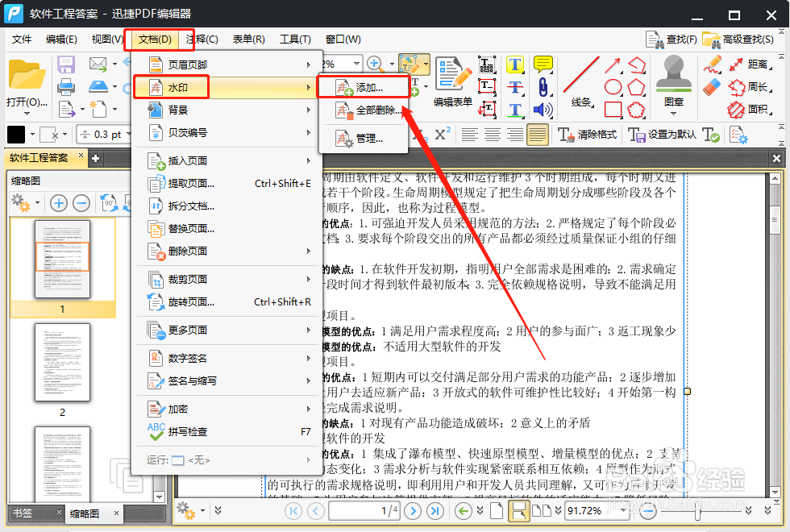Image resolution: width=790 pixels, height=532 pixels.
Task: Add a sticky note with the yellow comment icon
Action: (x=542, y=65)
